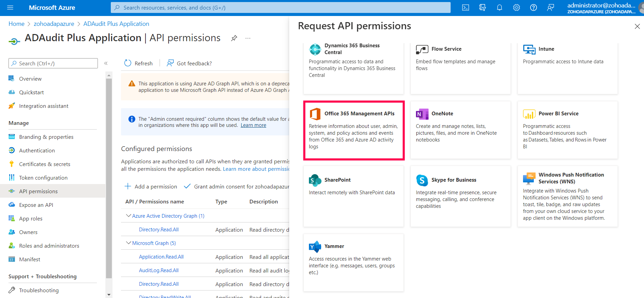Screen dimensions: 644x298
Task: Click the feedback icon in top bar
Action: pos(550,7)
